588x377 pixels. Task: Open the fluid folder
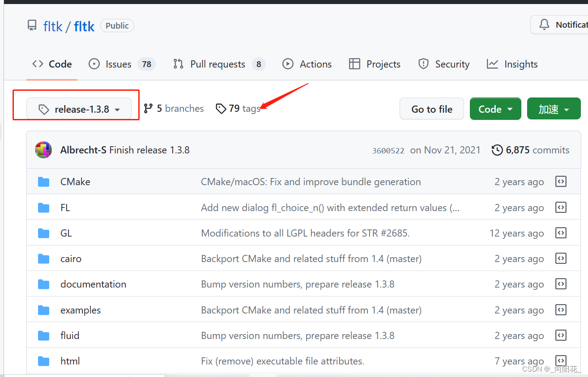70,336
